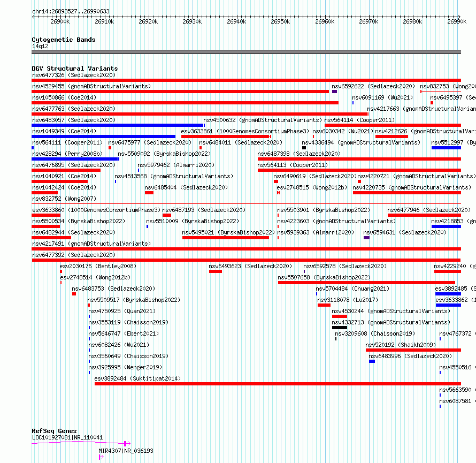Select nsv5646747 (Ebert2021) label
476x463 pixels.
tap(124, 333)
